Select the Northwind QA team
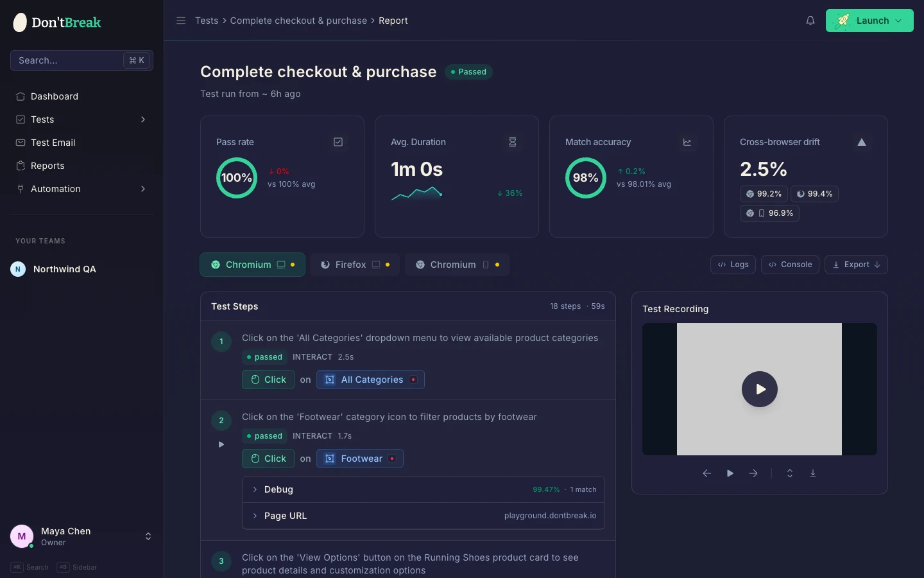The image size is (924, 578). coord(81,269)
